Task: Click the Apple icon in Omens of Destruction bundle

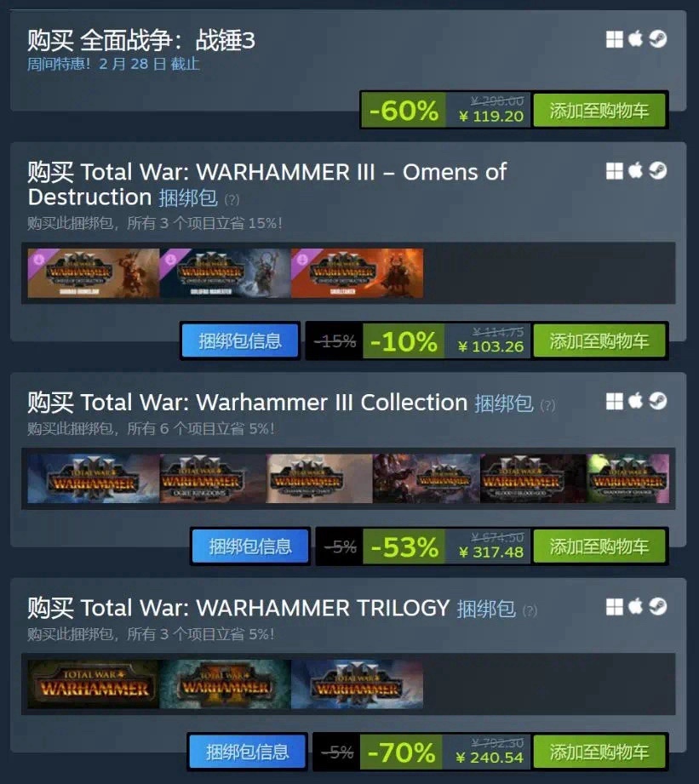Action: pos(635,170)
